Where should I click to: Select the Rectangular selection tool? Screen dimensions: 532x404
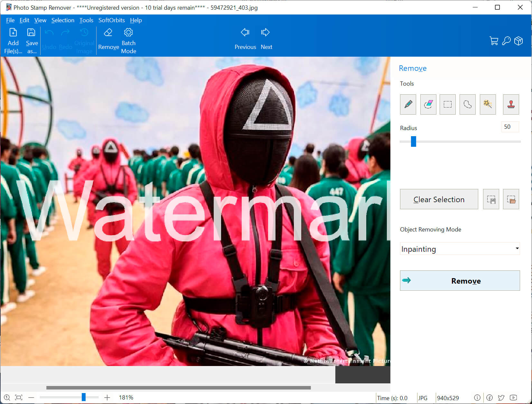click(x=448, y=104)
